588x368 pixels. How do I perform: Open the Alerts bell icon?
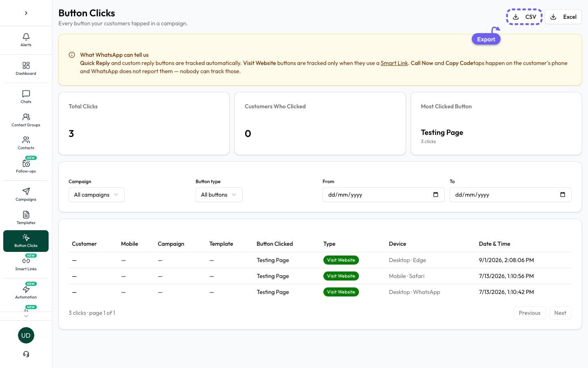tap(26, 40)
